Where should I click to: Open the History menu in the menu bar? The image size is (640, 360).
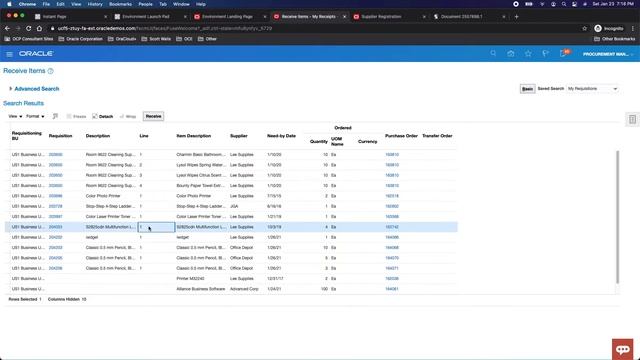point(95,4)
